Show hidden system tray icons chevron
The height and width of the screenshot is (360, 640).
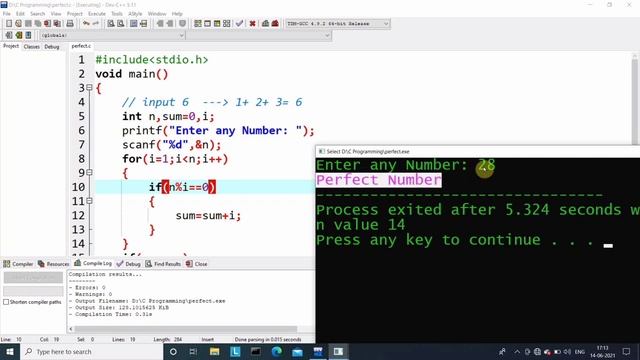point(517,351)
